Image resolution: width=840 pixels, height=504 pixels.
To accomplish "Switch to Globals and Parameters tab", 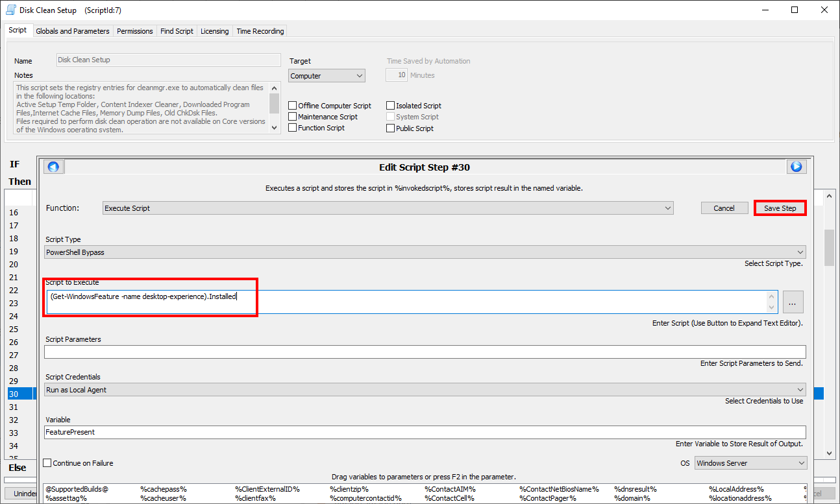I will click(x=73, y=31).
